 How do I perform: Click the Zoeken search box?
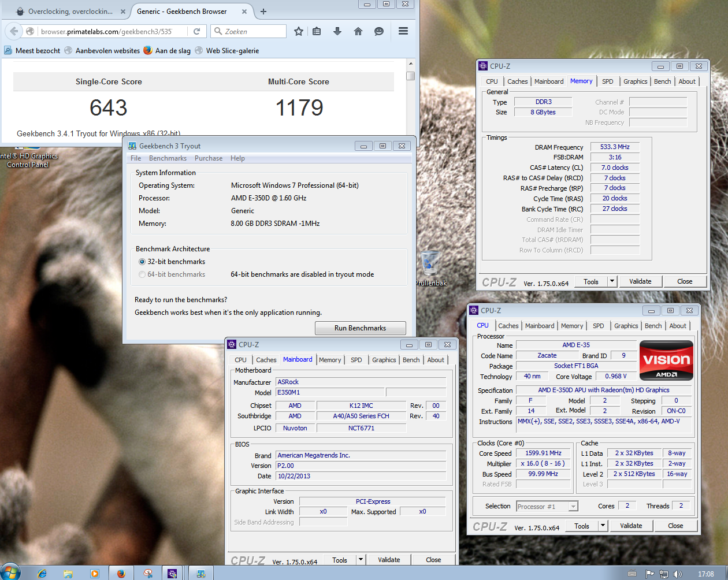coord(248,31)
